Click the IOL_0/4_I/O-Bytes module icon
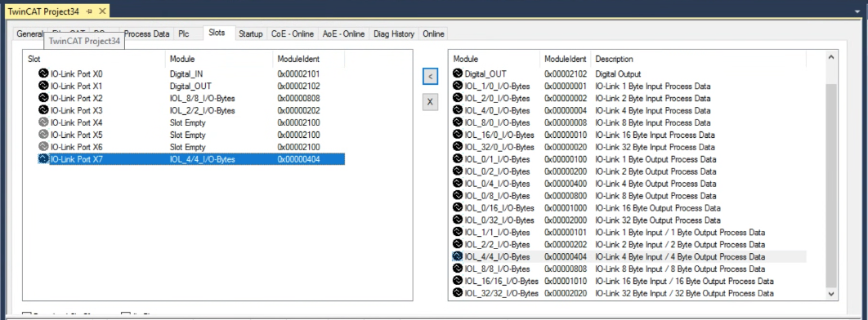Image resolution: width=868 pixels, height=320 pixels. point(457,184)
